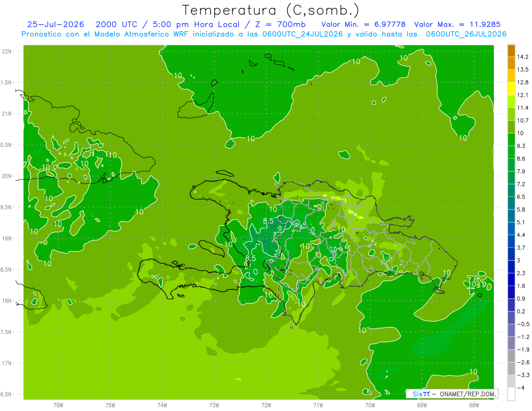Click the '17N' latitude axis label

pyautogui.click(x=7, y=363)
